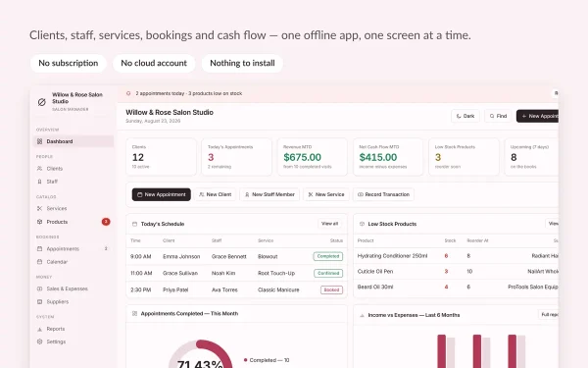Viewport: 588px width, 368px height.
Task: Click the Completed status badge for Emma Johnson
Action: 328,256
